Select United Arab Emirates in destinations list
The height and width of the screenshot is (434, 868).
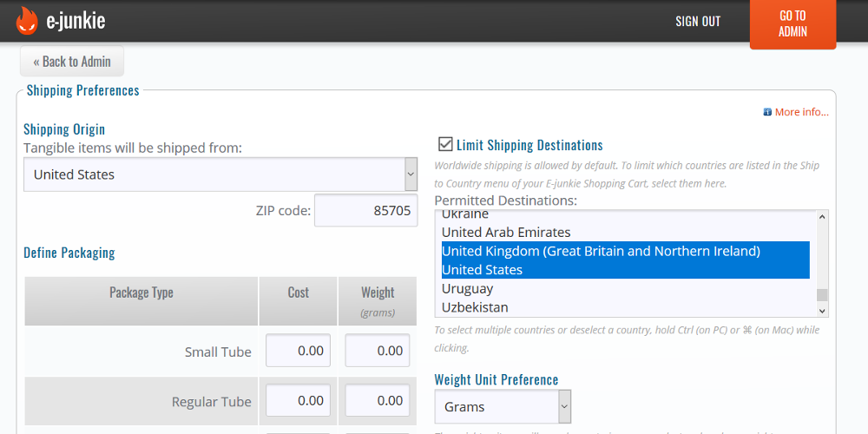[x=506, y=233]
